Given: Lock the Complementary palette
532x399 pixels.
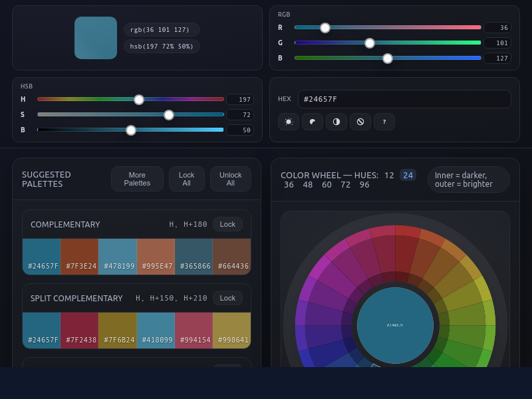Looking at the screenshot, I should (x=227, y=224).
